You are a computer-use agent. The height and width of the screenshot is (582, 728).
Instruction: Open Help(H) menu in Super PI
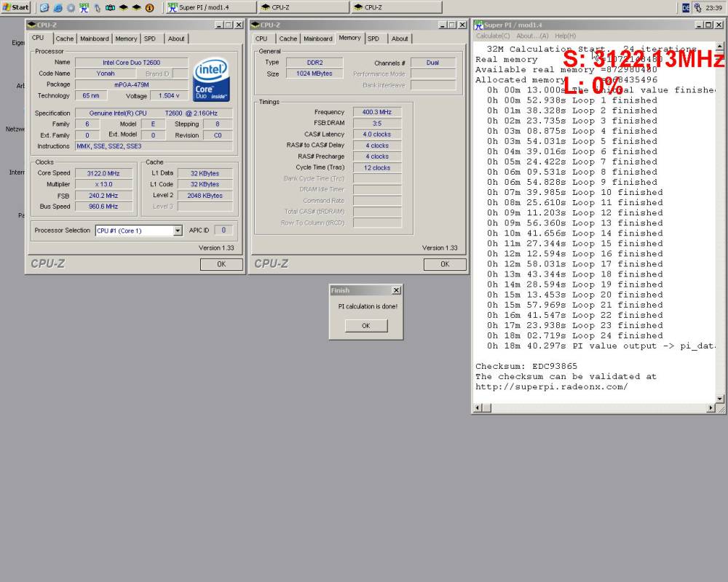[565, 36]
